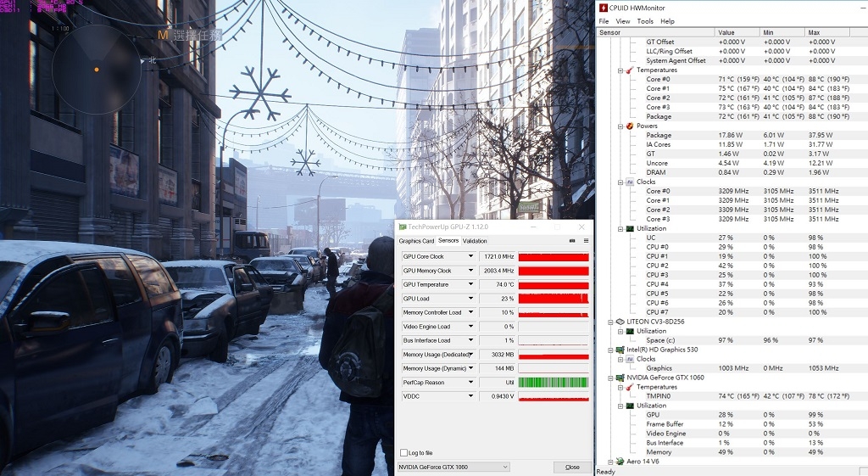Click the GPU-Z screenshot camera icon
The image size is (868, 476).
pyautogui.click(x=572, y=241)
